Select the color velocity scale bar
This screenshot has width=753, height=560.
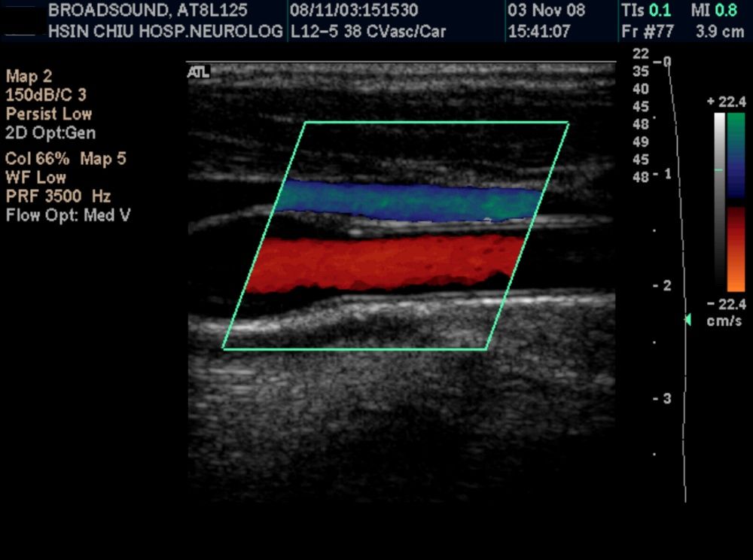click(736, 202)
